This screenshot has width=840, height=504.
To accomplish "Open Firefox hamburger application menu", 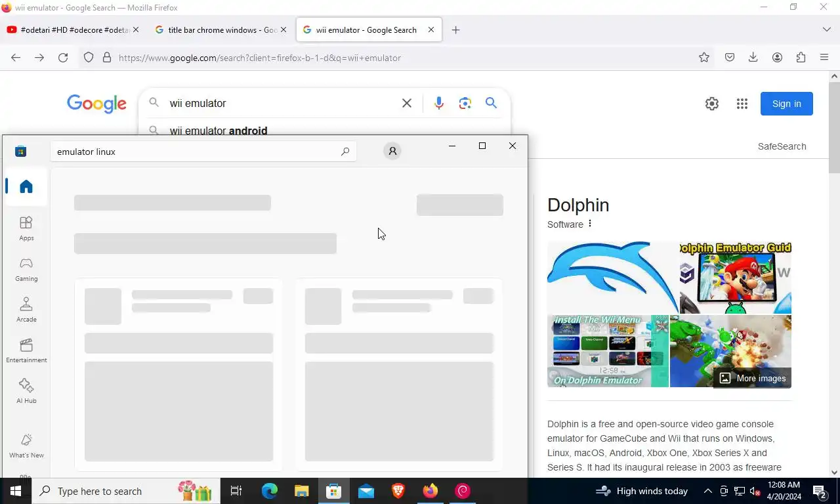I will (824, 58).
